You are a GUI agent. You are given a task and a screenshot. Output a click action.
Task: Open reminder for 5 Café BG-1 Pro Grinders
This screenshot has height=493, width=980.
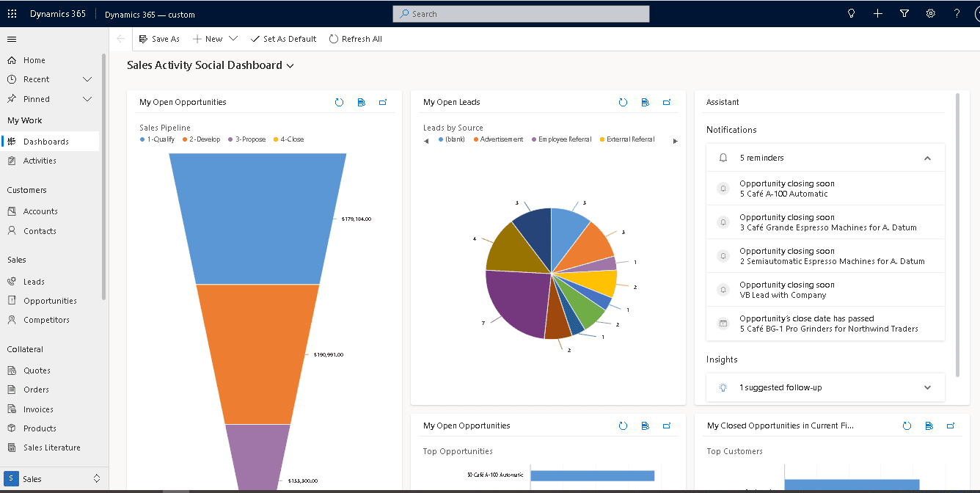825,324
